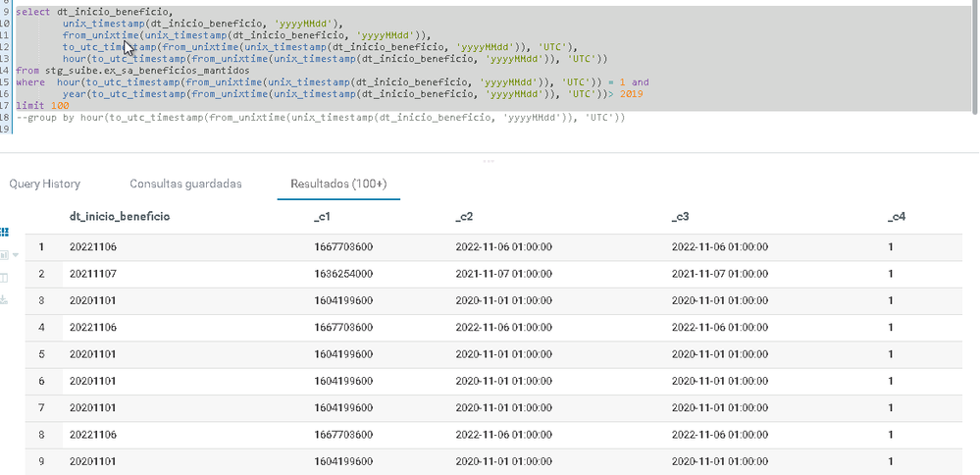Viewport: 980px width, 475px height.
Task: Click the 'from stg_suibe.ex_sa_beneficios_mantidos' line
Action: click(x=132, y=71)
